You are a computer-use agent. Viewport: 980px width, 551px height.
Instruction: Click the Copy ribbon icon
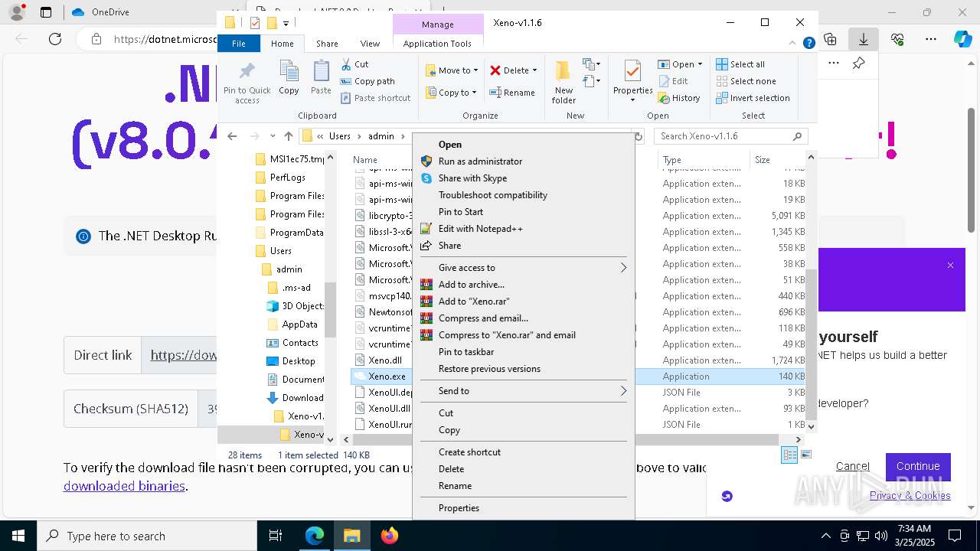click(289, 71)
